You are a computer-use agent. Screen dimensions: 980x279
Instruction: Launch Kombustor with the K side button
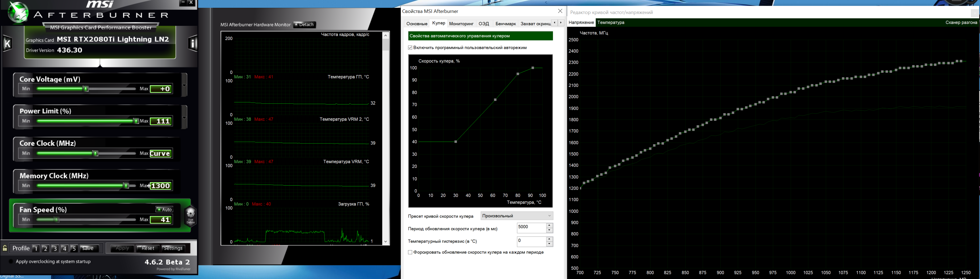click(7, 43)
